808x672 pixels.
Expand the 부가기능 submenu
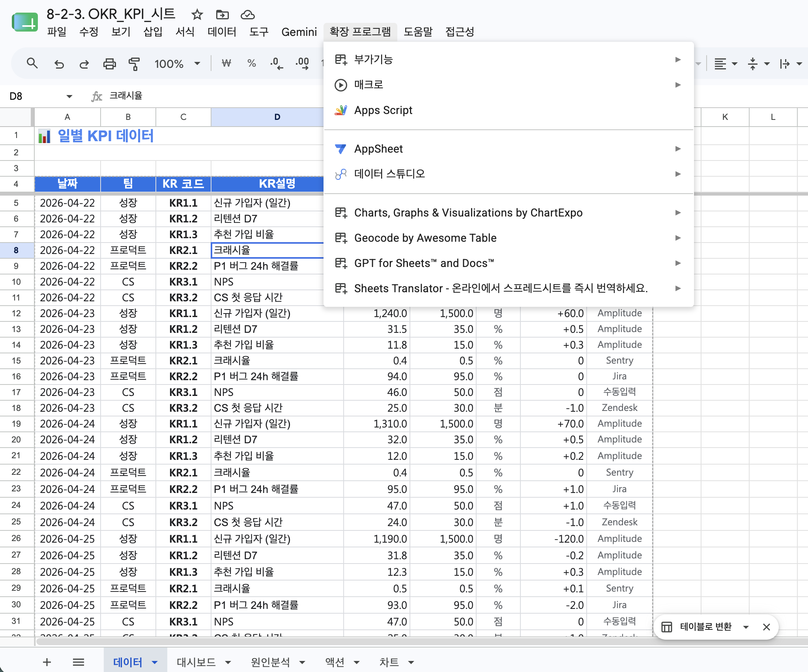509,60
